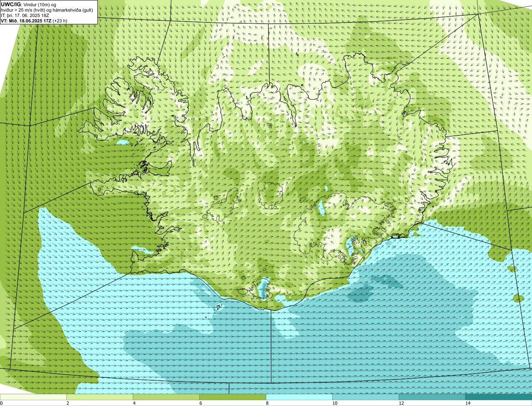This screenshot has width=532, height=406.
Task: Click the legend scale value "10"
Action: [x=335, y=403]
